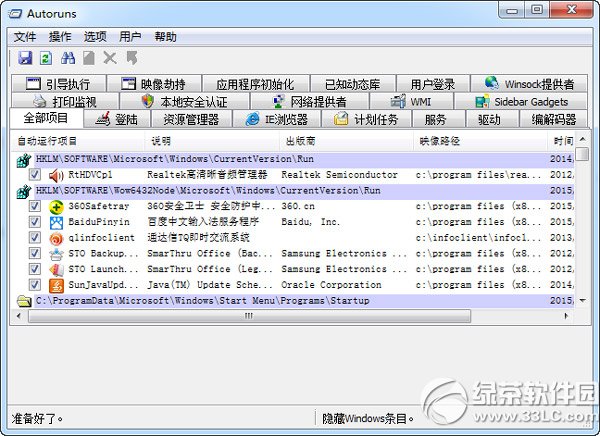Click the SunJavaUpd Java icon
Image resolution: width=600 pixels, height=436 pixels.
pyautogui.click(x=56, y=286)
